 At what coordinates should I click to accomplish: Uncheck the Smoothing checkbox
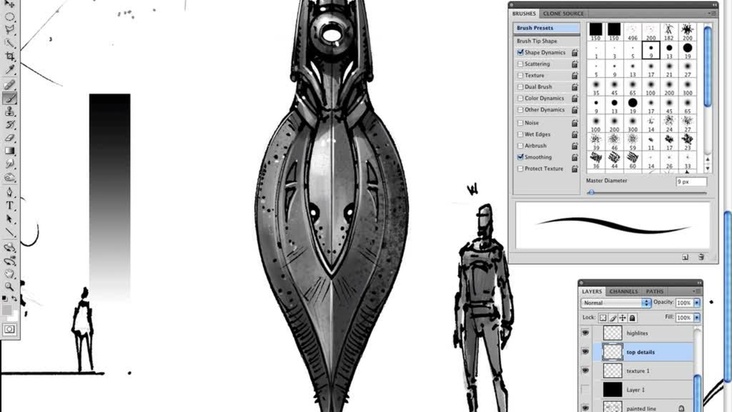520,157
